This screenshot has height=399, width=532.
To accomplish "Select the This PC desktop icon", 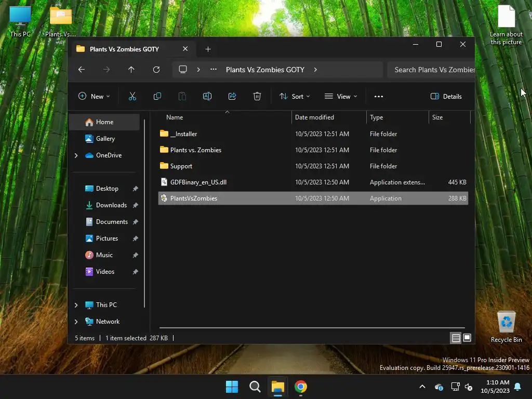I will click(x=20, y=22).
